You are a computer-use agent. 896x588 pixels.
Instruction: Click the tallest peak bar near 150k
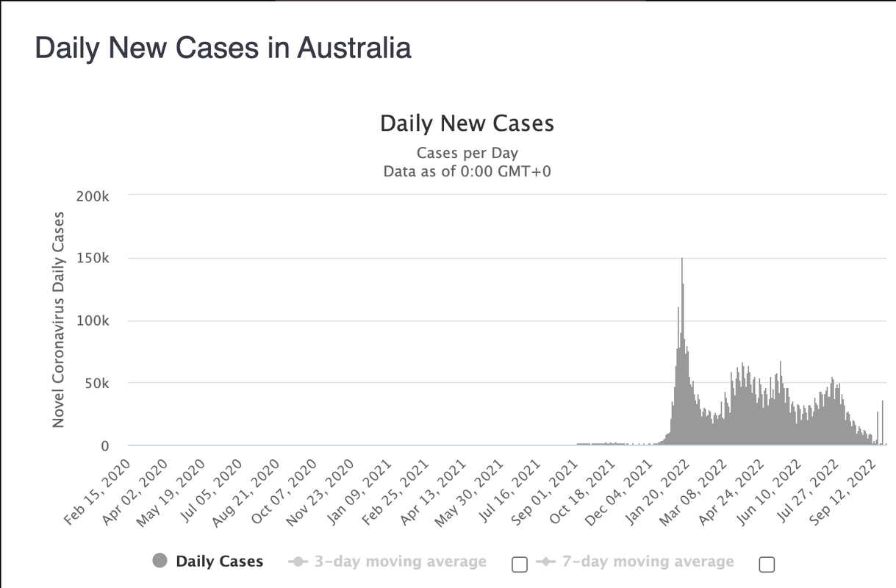[682, 351]
